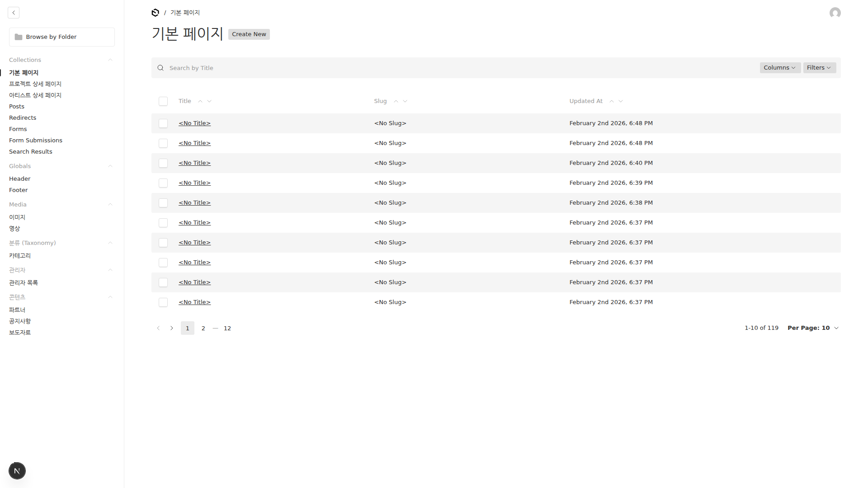Click the Payload logo in the breadcrumb
Image resolution: width=868 pixels, height=488 pixels.
click(x=156, y=13)
